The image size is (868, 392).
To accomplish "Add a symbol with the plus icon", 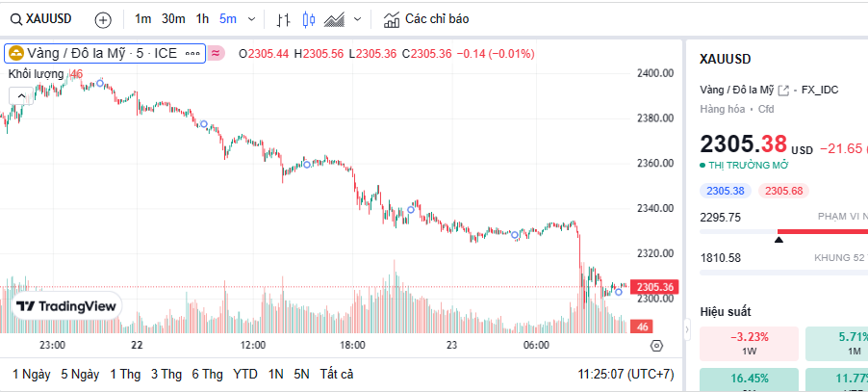I will click(x=103, y=19).
